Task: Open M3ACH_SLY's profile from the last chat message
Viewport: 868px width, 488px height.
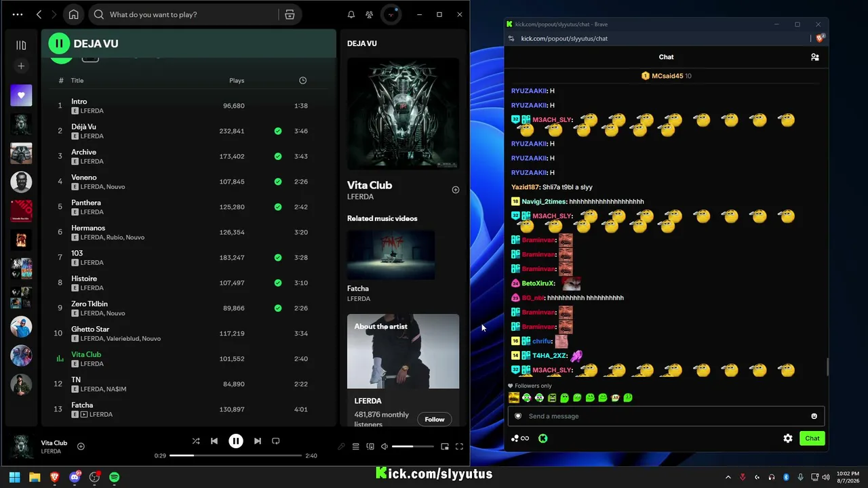Action: [x=552, y=370]
